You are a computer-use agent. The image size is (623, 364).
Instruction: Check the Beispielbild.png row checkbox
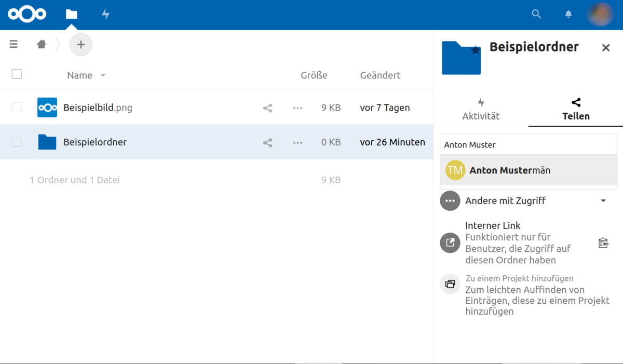point(17,107)
